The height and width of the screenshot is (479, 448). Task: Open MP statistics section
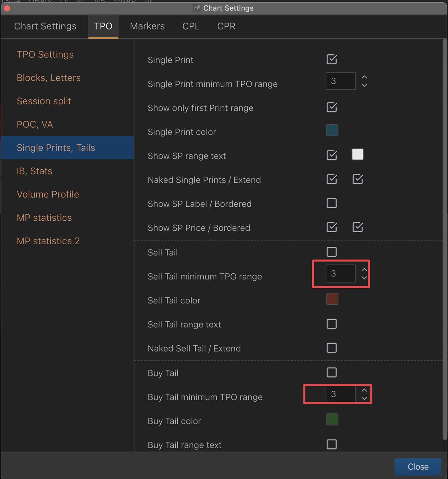(67, 218)
